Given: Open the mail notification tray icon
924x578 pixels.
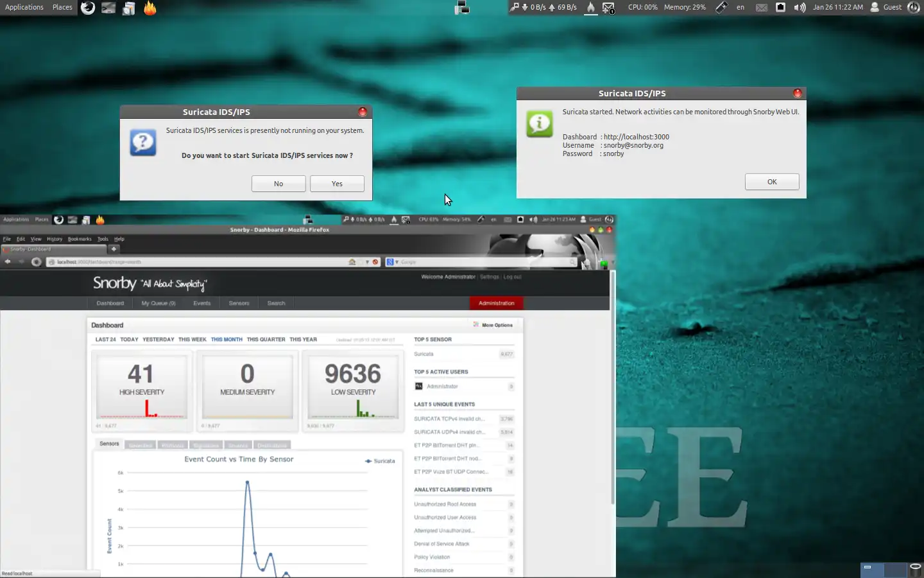Looking at the screenshot, I should pos(608,8).
